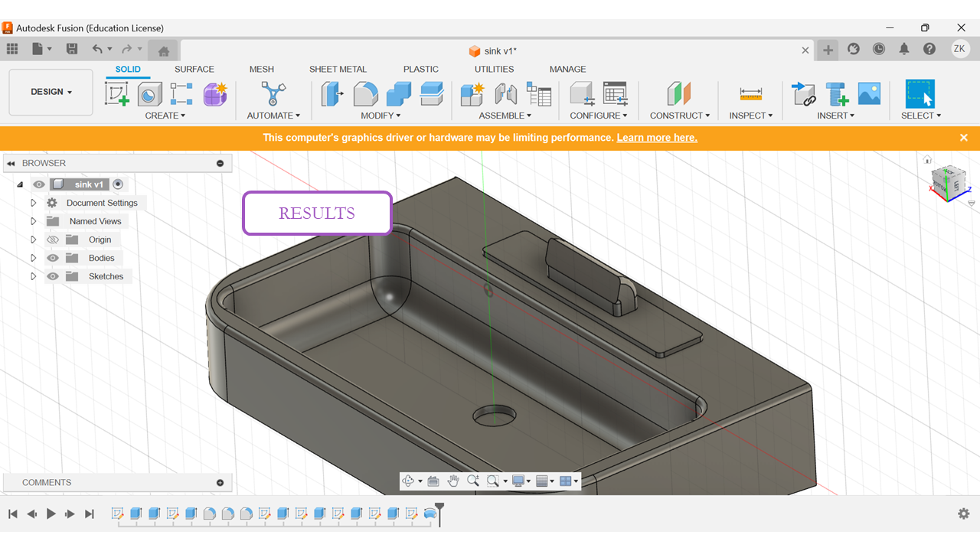Viewport: 980px width, 551px height.
Task: Select the Create Sketch tool
Action: coord(116,94)
